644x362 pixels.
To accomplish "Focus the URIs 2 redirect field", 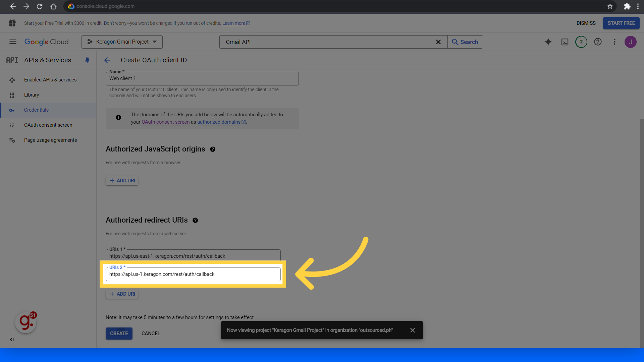I will (193, 274).
